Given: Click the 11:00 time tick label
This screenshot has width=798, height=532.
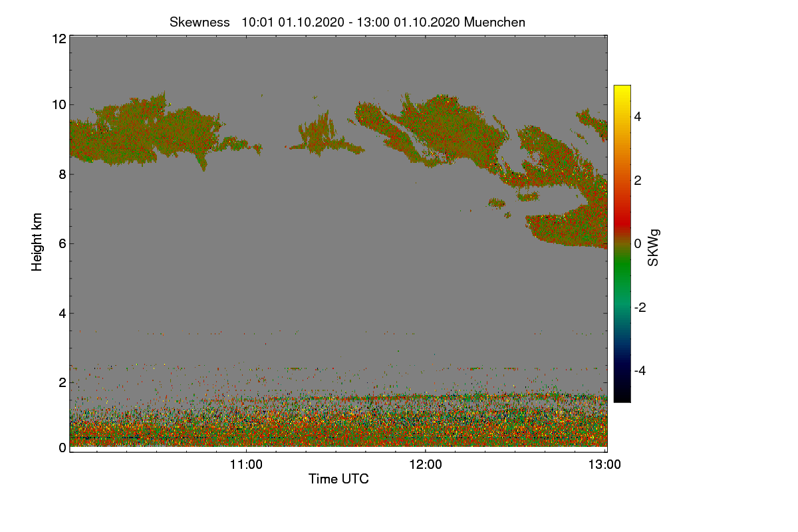Looking at the screenshot, I should click(246, 465).
